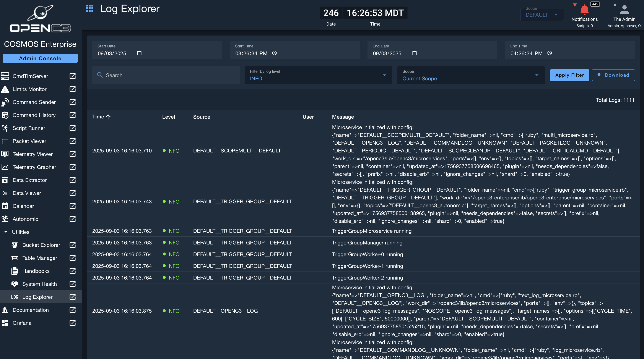
Task: Click the Source column header
Action: click(x=202, y=117)
